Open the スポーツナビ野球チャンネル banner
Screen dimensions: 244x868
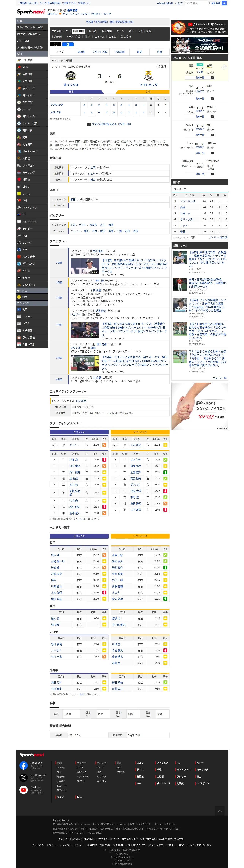tap(200, 28)
